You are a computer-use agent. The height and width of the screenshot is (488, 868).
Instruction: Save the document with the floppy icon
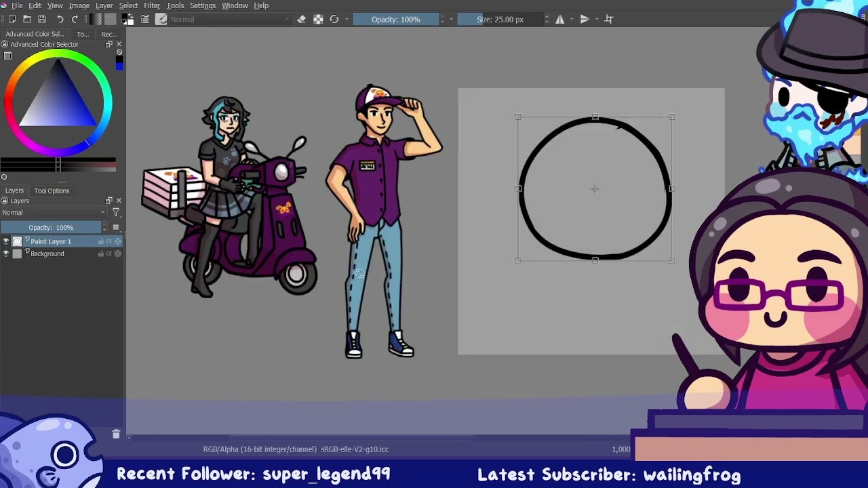click(42, 20)
